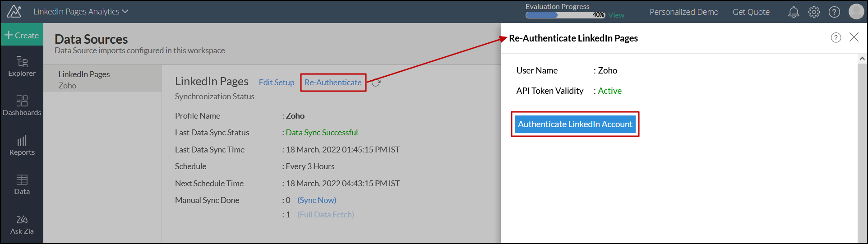868x244 pixels.
Task: Click the refresh sync icon beside Re-Authenticate
Action: (376, 83)
